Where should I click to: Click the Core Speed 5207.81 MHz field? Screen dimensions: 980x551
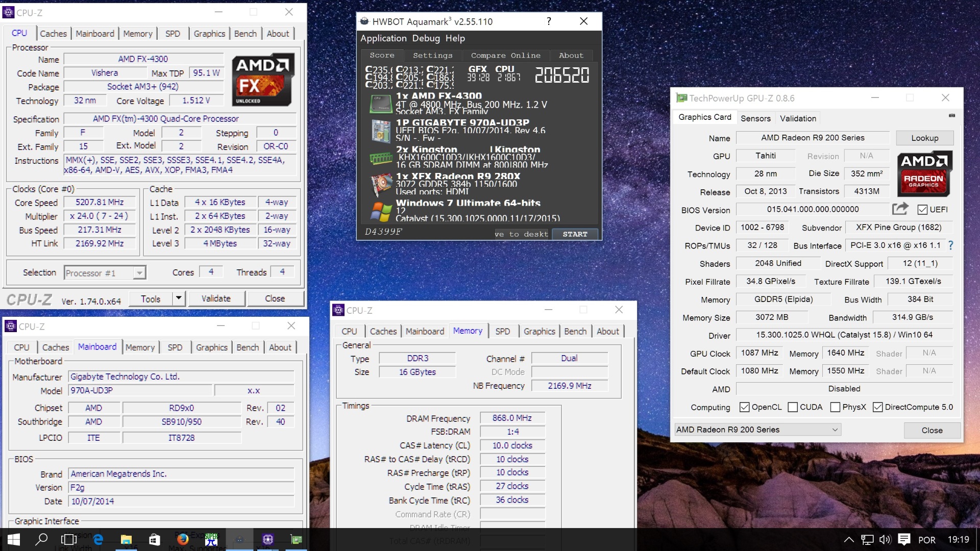pos(100,203)
